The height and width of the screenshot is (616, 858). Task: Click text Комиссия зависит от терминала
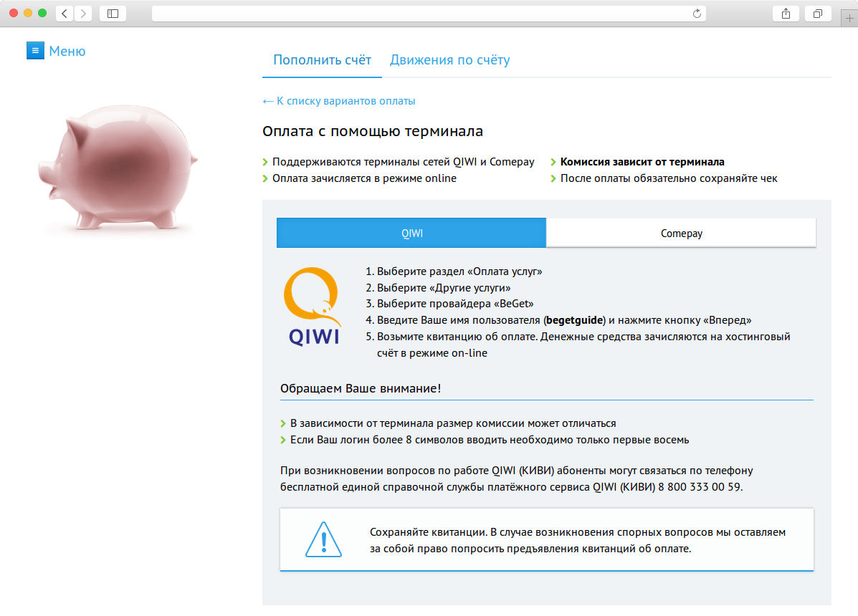point(642,162)
